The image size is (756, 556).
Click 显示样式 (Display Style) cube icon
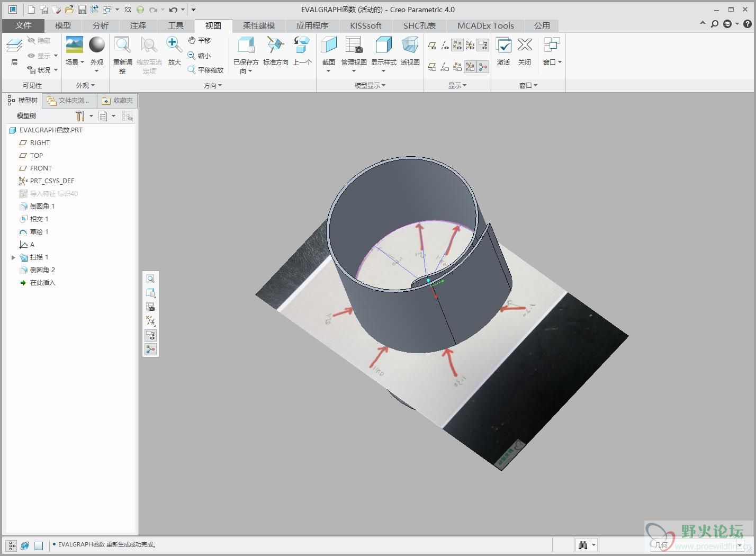click(383, 45)
